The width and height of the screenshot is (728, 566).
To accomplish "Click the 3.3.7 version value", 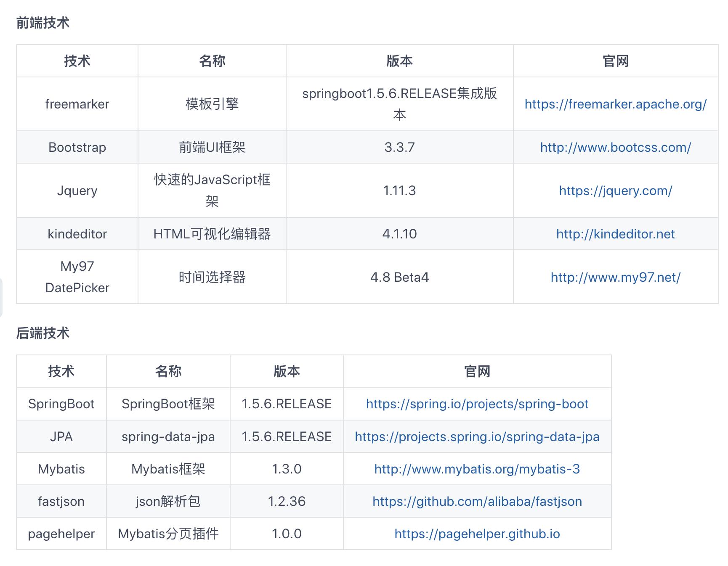I will pyautogui.click(x=400, y=147).
